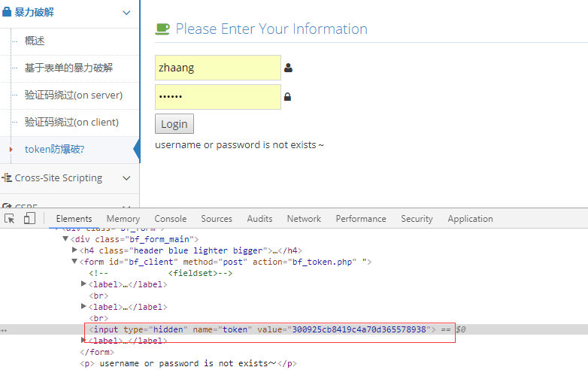Open the Network tab in DevTools
This screenshot has width=588, height=370.
point(304,219)
